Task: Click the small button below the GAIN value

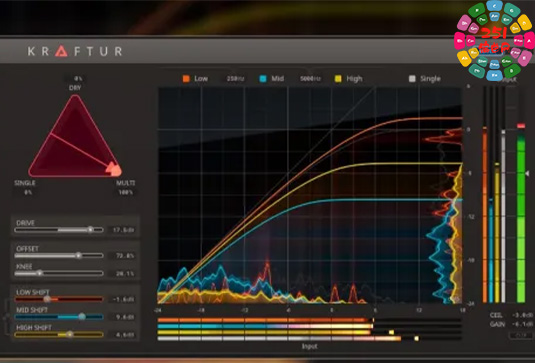Action: pos(521,336)
